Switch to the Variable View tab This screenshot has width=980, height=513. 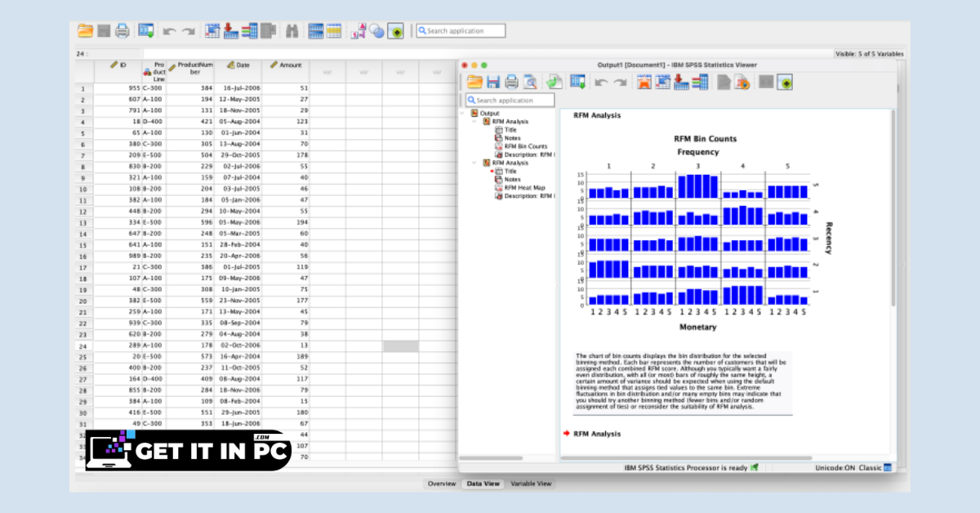(x=531, y=484)
